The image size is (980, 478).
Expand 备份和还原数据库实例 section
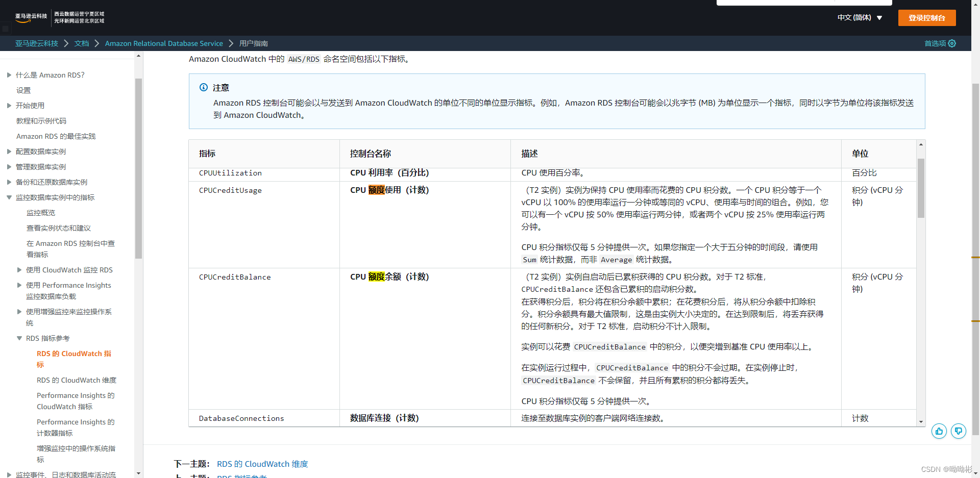click(x=9, y=182)
